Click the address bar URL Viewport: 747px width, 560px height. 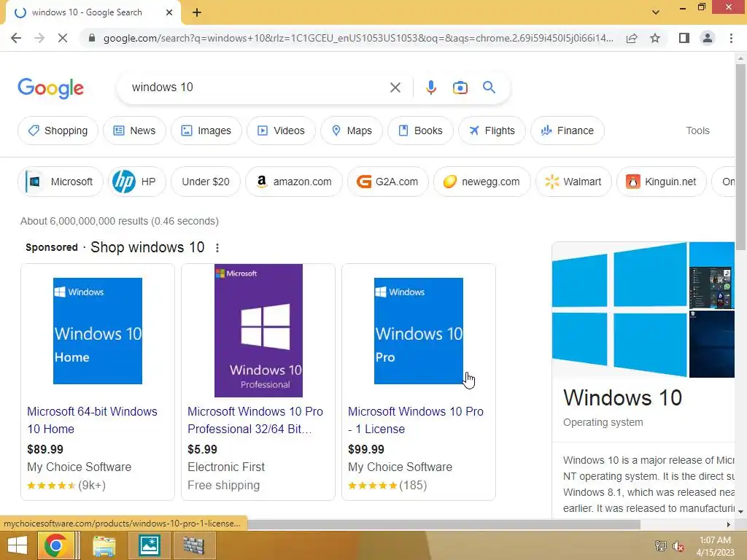[358, 38]
